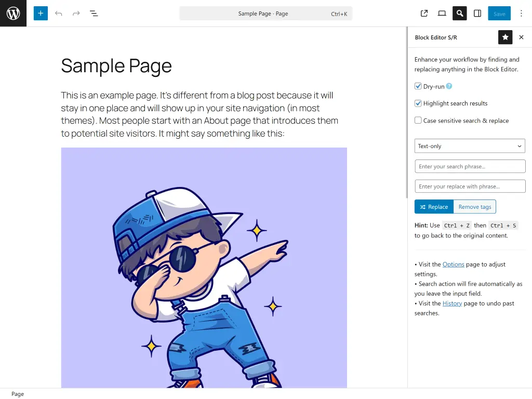Image resolution: width=532 pixels, height=399 pixels.
Task: Toggle the search toolbar icon
Action: point(459,13)
